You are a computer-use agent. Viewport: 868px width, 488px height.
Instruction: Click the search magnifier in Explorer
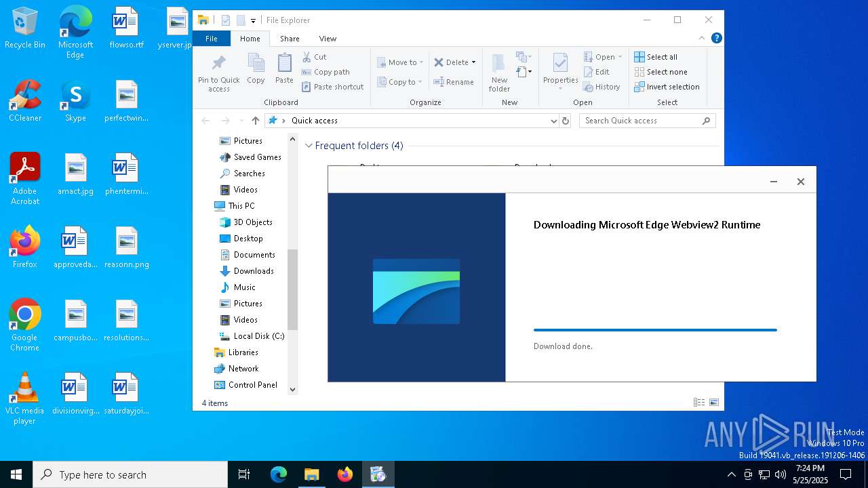pos(706,121)
